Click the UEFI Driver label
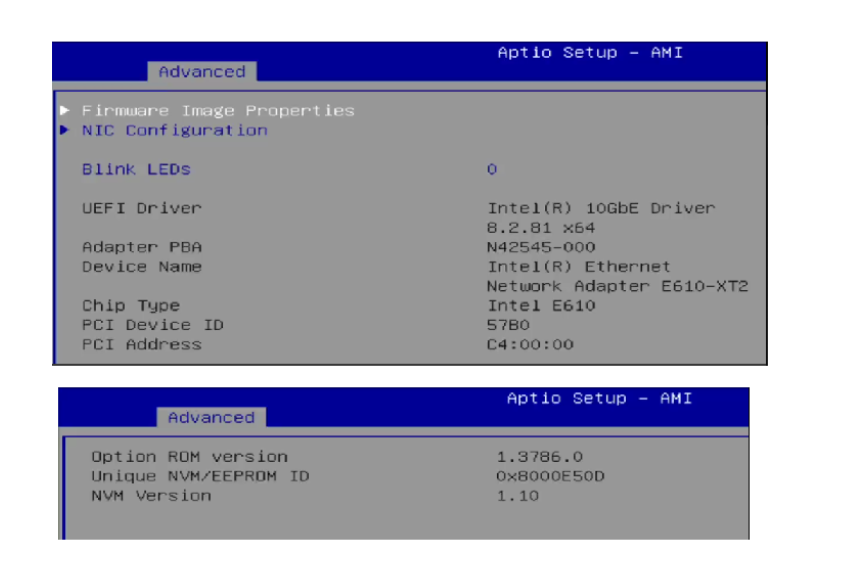 click(x=142, y=208)
